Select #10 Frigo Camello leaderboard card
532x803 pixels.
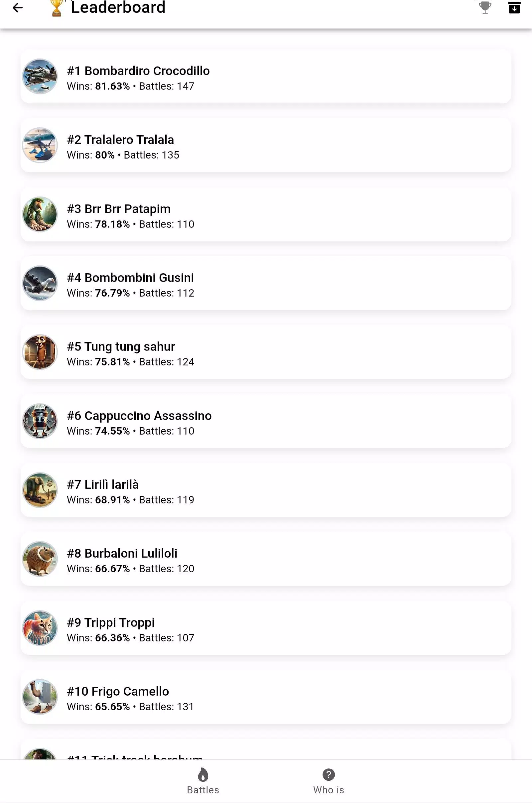pyautogui.click(x=266, y=697)
